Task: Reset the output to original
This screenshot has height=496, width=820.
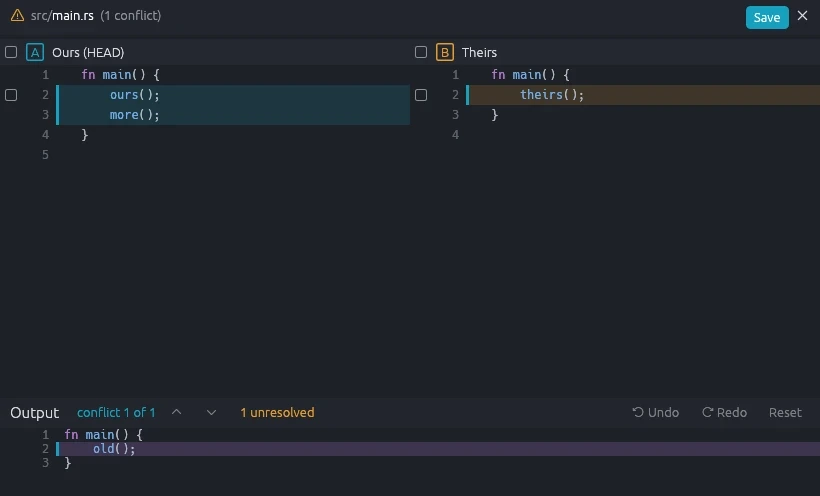Action: [785, 412]
